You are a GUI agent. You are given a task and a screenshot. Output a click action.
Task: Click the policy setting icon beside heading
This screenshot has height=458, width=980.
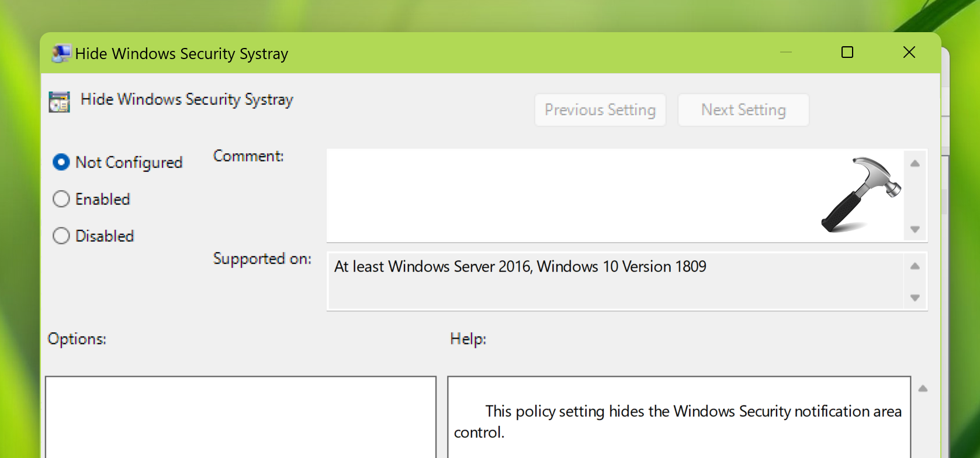coord(59,102)
